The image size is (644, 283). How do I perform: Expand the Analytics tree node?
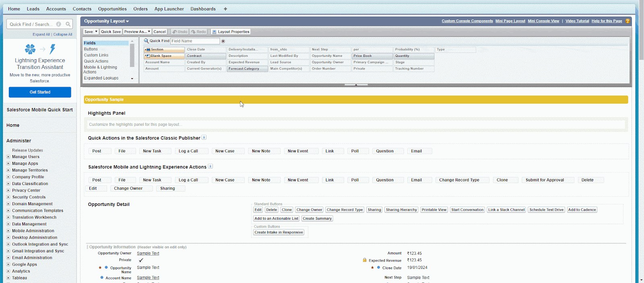[x=8, y=271]
